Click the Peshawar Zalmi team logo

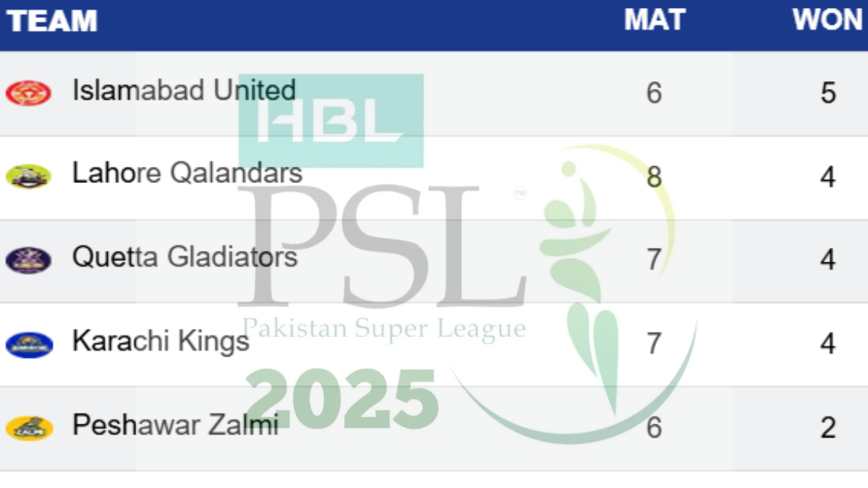(29, 427)
